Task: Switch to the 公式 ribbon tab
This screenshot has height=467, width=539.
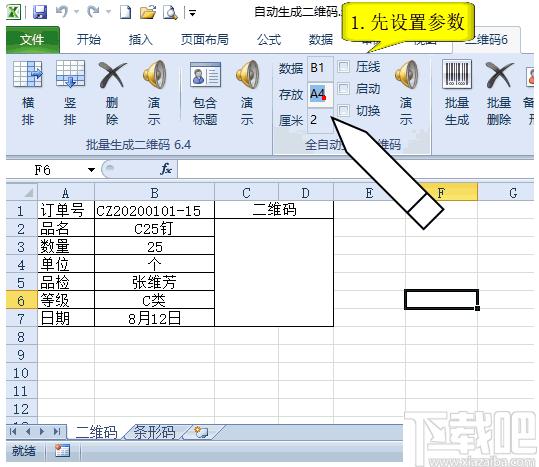Action: (269, 40)
